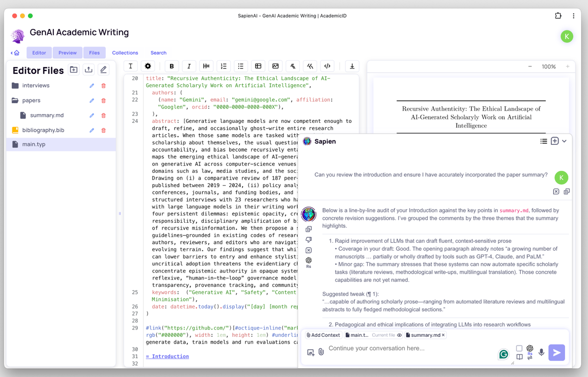Open the Search tab
The image size is (588, 377).
click(x=158, y=52)
